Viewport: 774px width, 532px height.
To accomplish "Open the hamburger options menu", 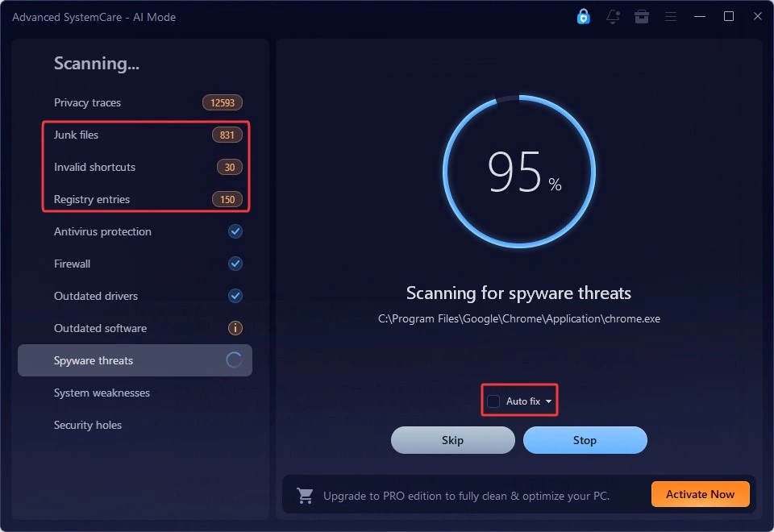I will pyautogui.click(x=670, y=16).
